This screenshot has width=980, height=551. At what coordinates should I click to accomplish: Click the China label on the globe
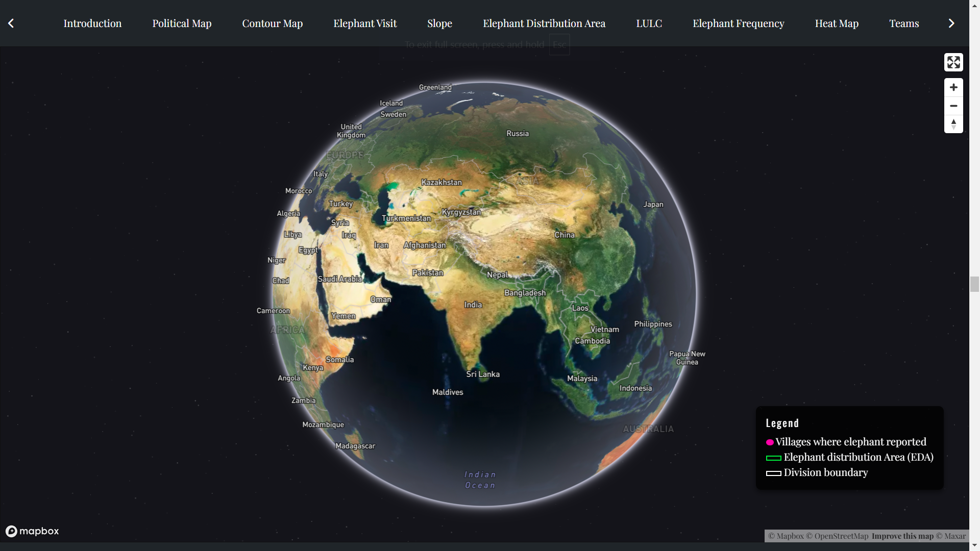click(x=565, y=235)
